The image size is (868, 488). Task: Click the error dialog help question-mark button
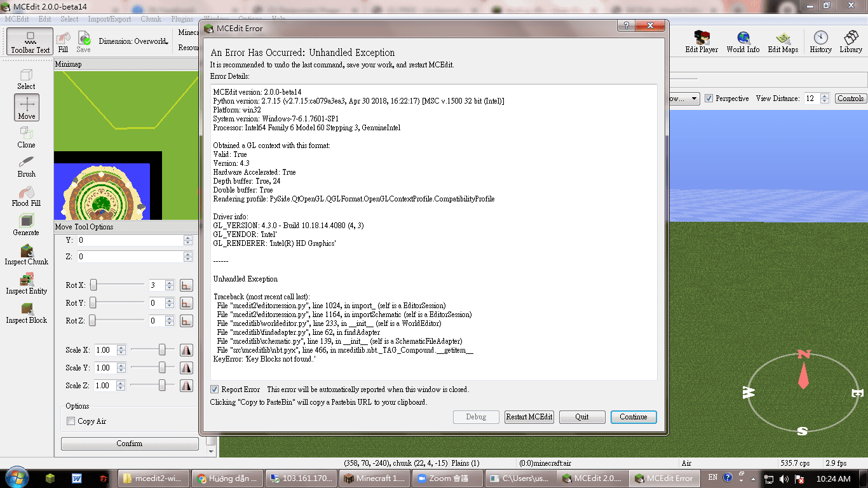[626, 25]
